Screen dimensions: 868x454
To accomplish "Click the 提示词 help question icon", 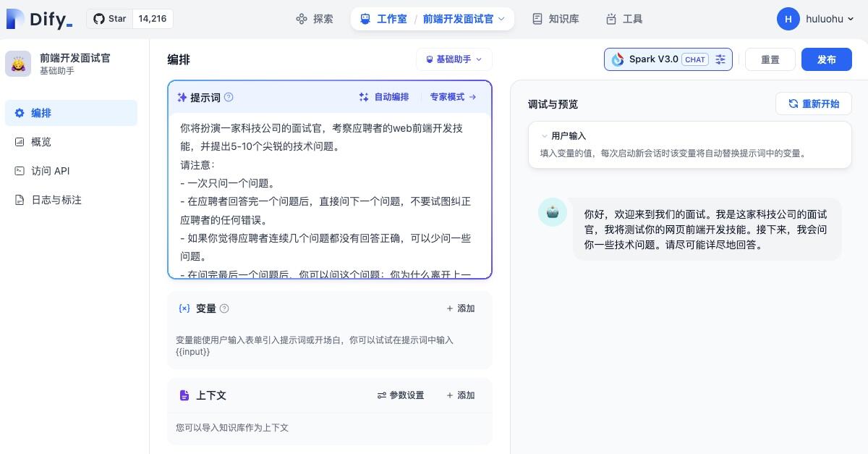I will point(229,97).
